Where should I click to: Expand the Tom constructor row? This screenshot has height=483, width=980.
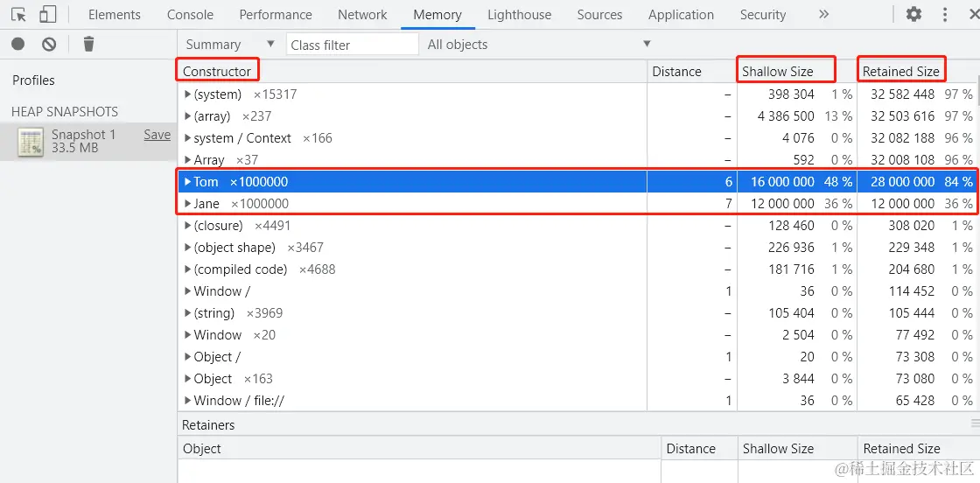(188, 182)
